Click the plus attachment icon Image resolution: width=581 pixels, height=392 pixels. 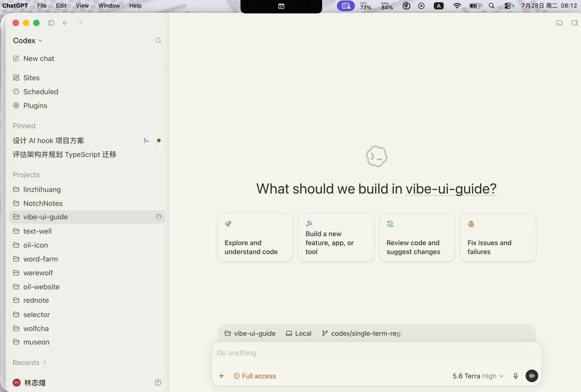click(x=222, y=376)
